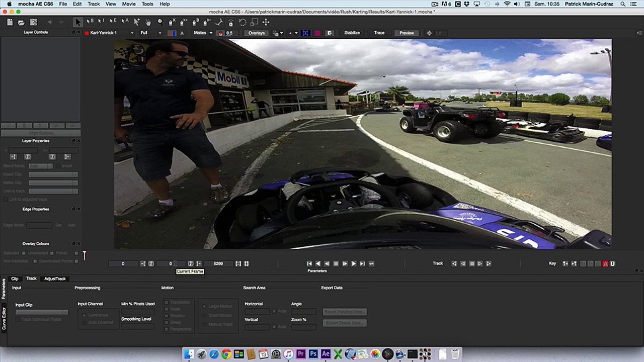
Task: Toggle the red Autokey button
Action: [x=605, y=263]
